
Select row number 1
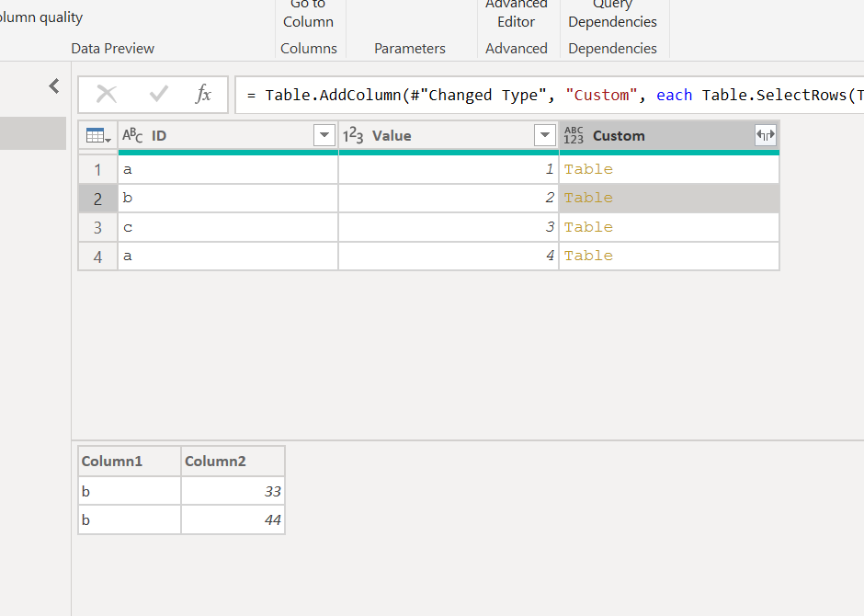pos(98,170)
